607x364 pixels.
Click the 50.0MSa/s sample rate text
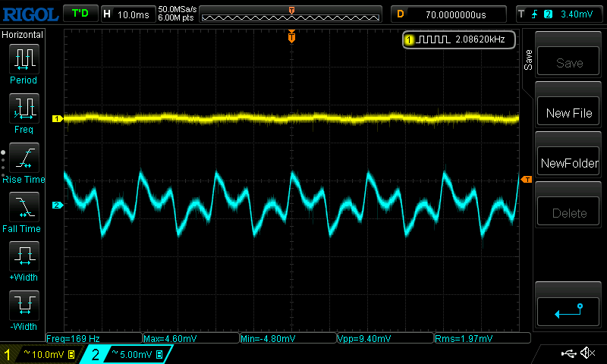point(178,9)
